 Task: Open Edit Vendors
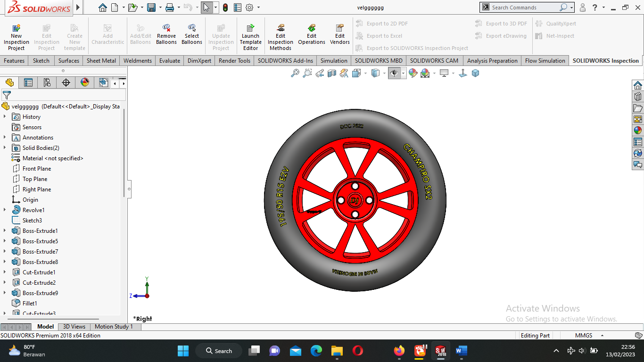pyautogui.click(x=340, y=34)
